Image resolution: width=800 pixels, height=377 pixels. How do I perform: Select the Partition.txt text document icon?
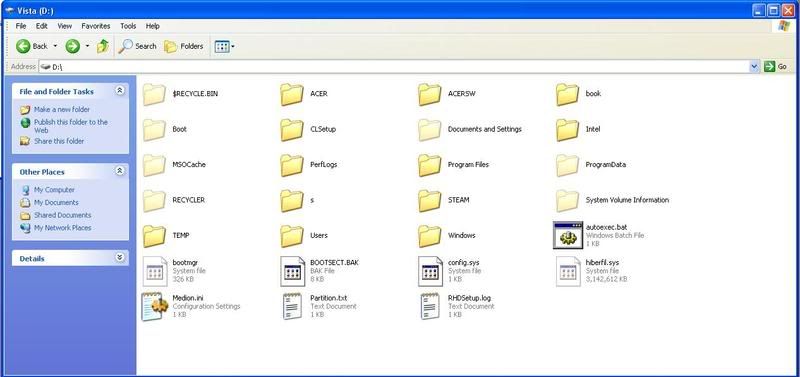(292, 306)
